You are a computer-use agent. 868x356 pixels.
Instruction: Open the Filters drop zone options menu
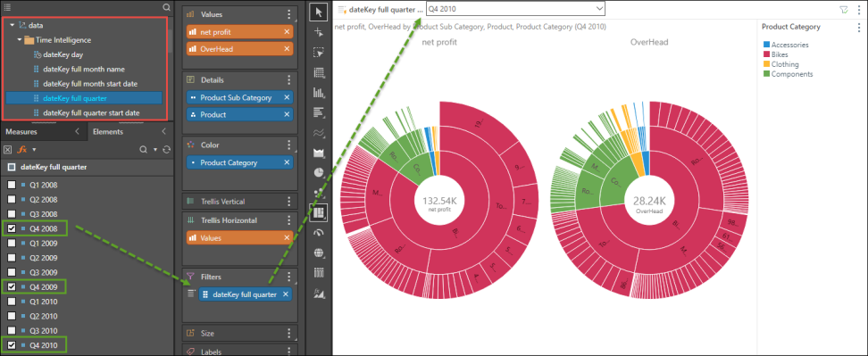288,277
